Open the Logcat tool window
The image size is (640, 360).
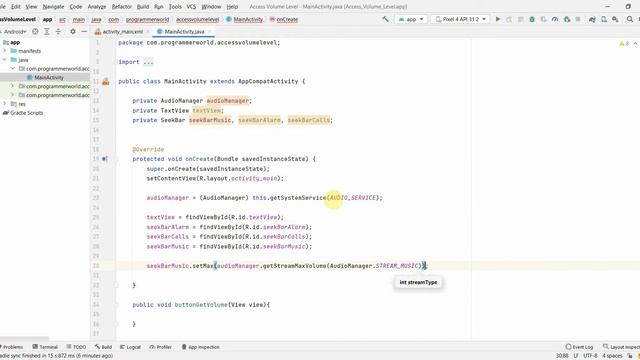(x=130, y=347)
